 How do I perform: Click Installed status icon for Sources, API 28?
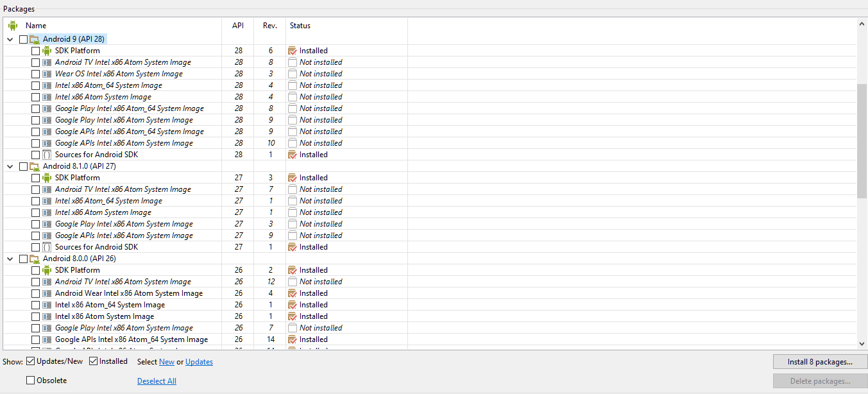[x=293, y=155]
